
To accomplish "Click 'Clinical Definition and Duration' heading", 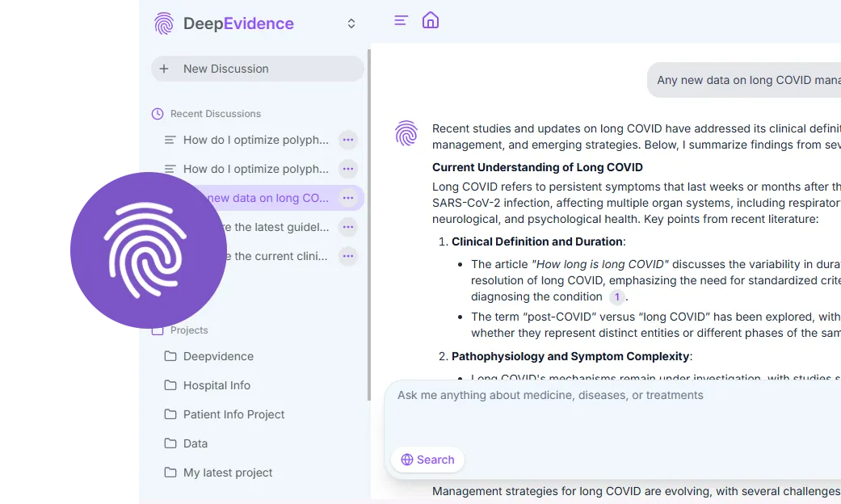I will pos(537,241).
